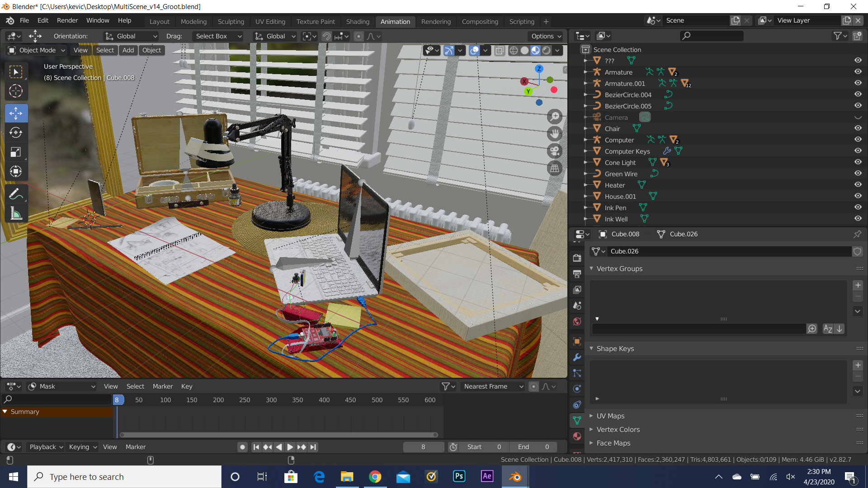Expand the Face Maps panel

(x=613, y=443)
